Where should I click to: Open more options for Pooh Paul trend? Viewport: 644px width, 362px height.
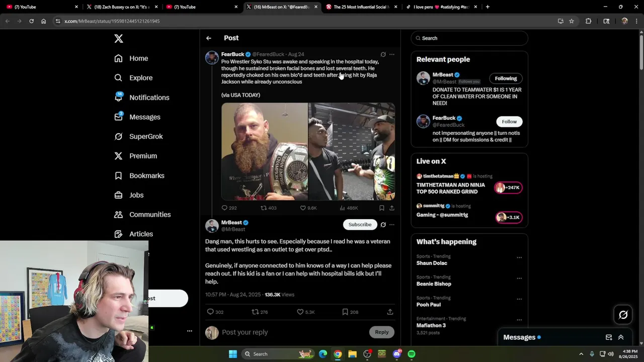(519, 299)
